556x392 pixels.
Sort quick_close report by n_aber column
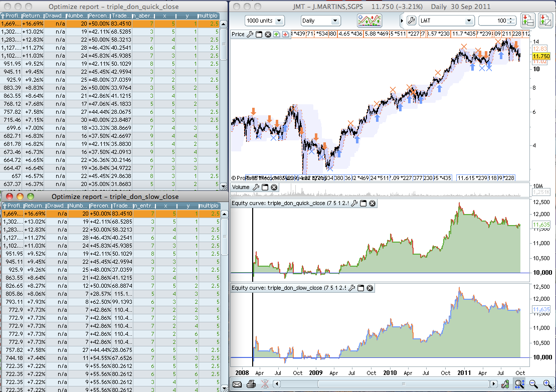pyautogui.click(x=143, y=16)
